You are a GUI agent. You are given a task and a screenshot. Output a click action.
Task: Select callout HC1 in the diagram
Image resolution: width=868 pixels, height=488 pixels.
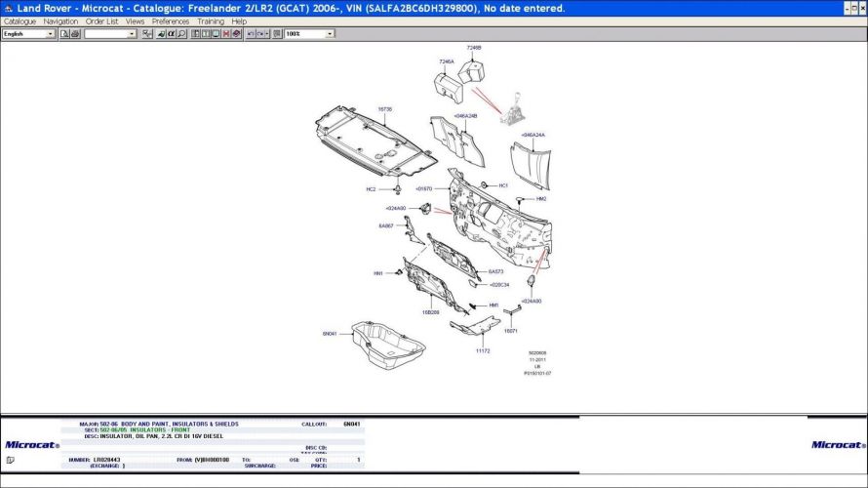[x=503, y=185]
